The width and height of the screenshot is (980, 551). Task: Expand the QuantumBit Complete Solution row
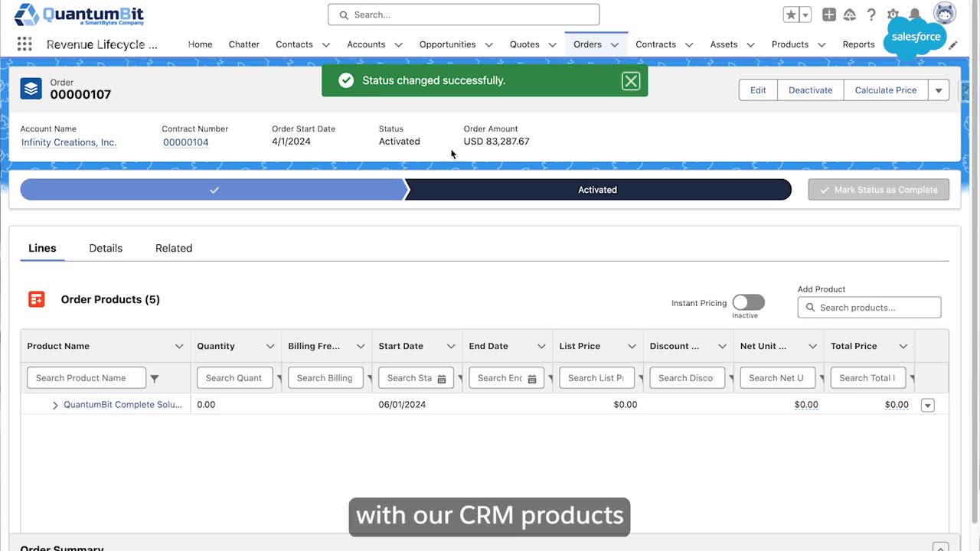pos(55,405)
